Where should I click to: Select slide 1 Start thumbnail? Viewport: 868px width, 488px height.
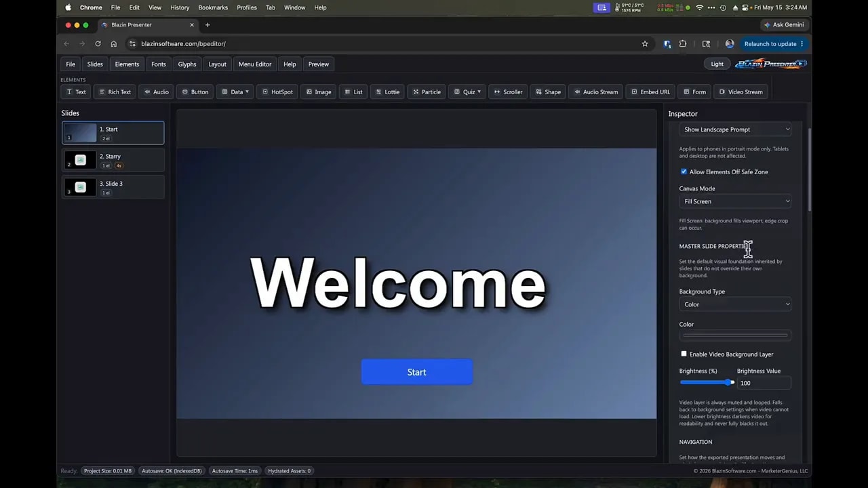pyautogui.click(x=80, y=133)
